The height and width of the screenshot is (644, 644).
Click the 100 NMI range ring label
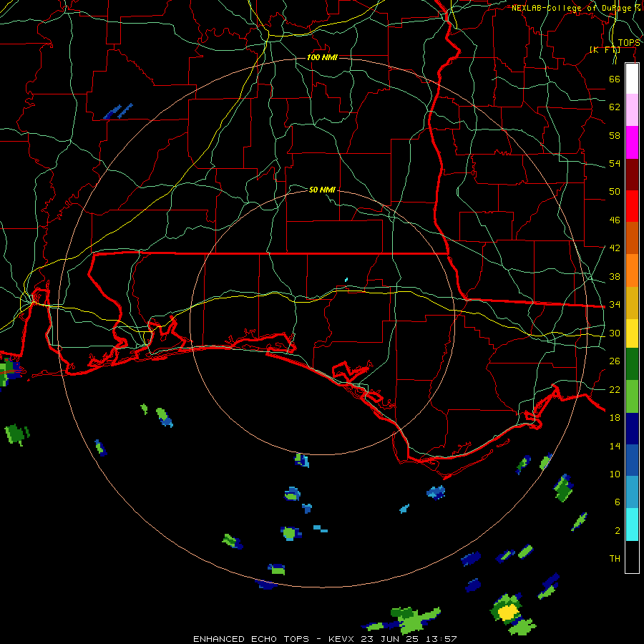pos(322,57)
